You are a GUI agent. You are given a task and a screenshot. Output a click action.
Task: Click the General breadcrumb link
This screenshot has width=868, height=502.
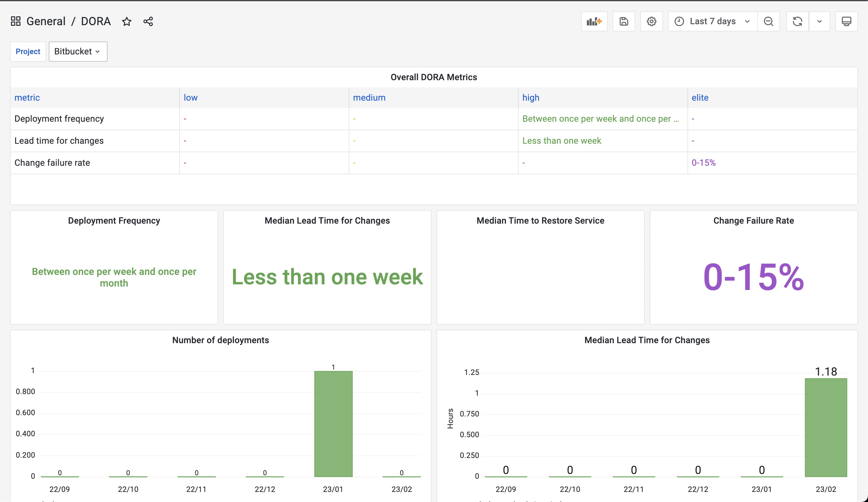[46, 21]
